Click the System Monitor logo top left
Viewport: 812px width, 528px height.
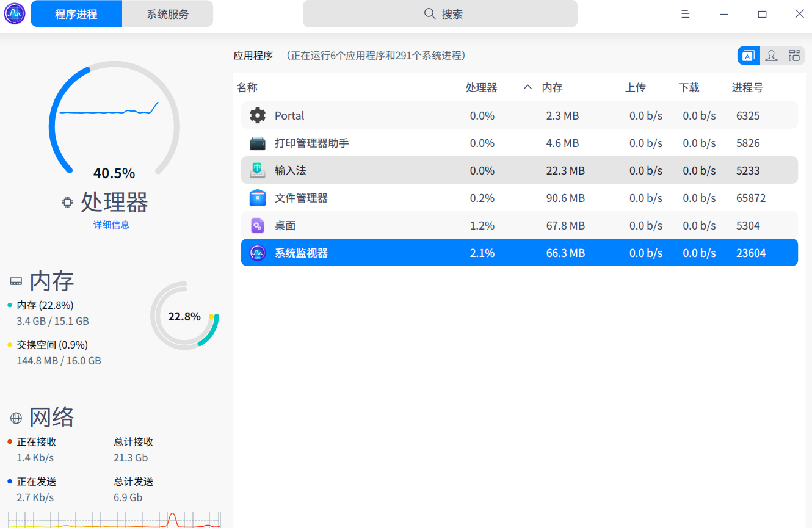point(13,13)
